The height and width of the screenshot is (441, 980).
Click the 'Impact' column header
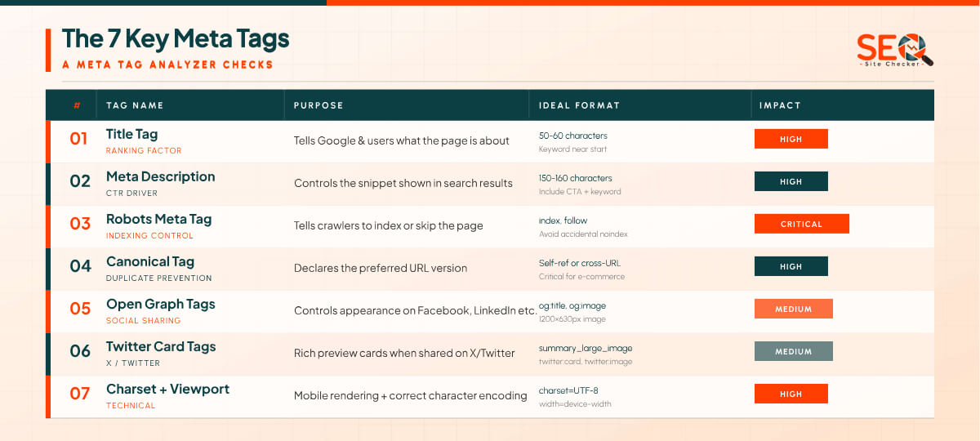point(780,105)
